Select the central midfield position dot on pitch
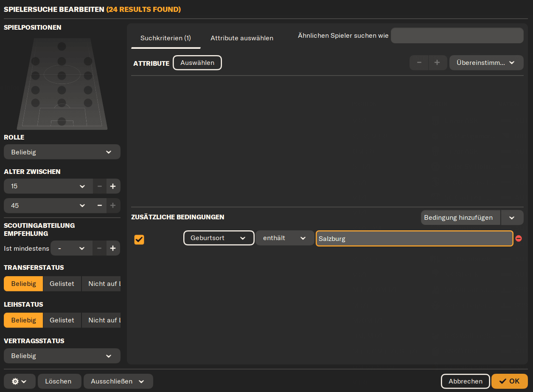 (62, 76)
